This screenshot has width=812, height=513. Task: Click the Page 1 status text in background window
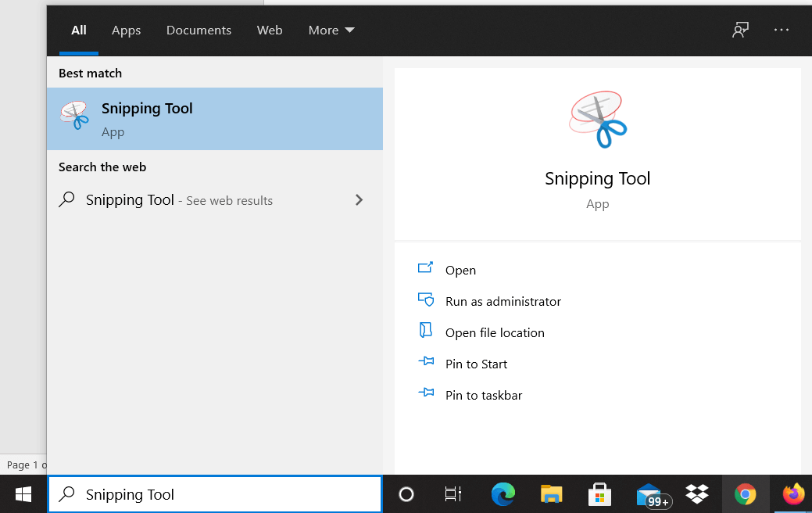26,465
